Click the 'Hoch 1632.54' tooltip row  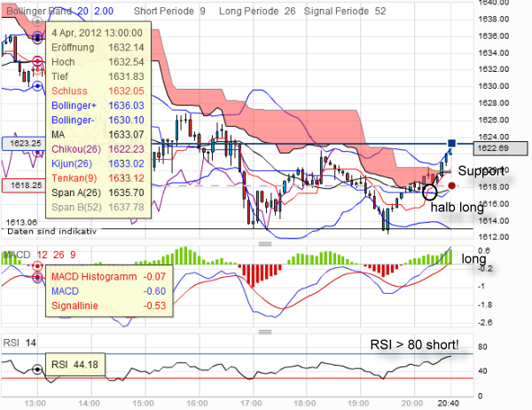[98, 62]
